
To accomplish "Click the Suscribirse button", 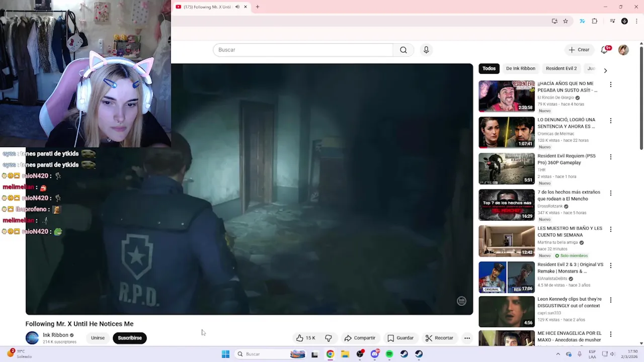I will (130, 338).
